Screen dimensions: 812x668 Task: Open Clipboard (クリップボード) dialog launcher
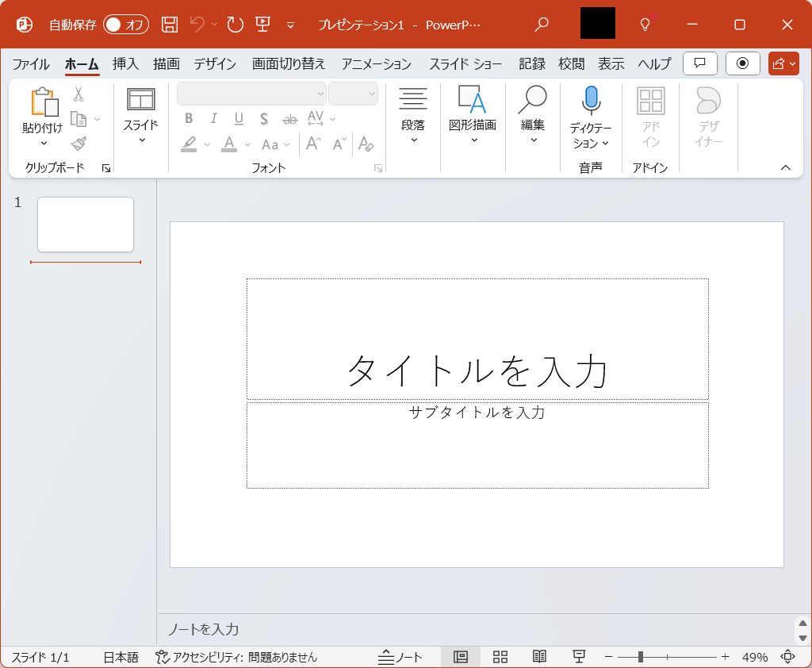[x=106, y=168]
